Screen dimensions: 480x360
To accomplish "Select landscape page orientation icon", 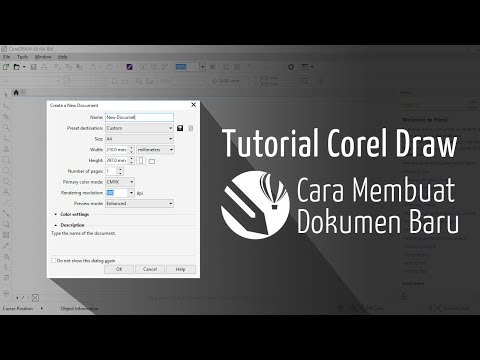I will [x=152, y=161].
